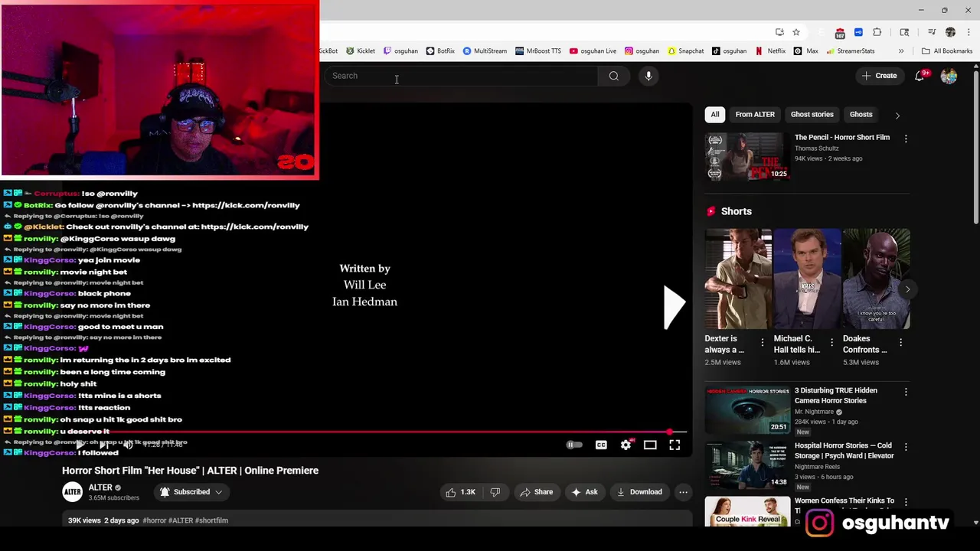
Task: Open the StreamerStats bookmark
Action: point(851,51)
